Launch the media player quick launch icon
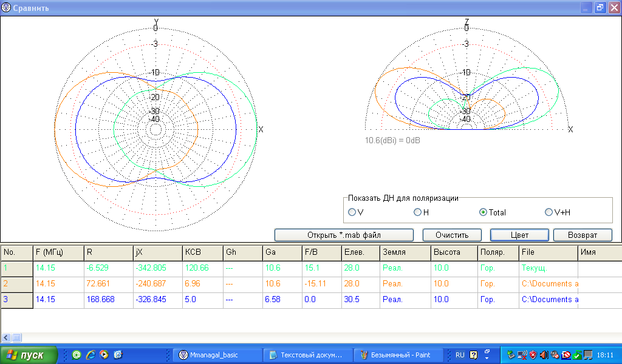 (x=104, y=355)
